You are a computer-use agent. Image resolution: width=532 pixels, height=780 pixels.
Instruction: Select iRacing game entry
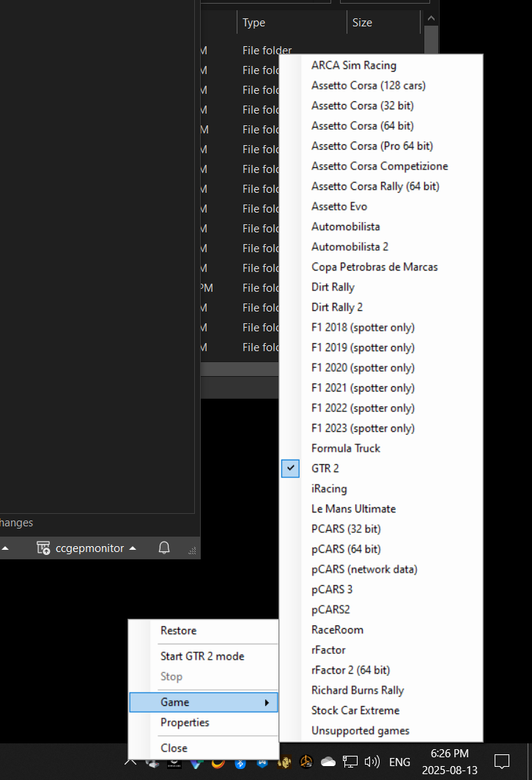pyautogui.click(x=381, y=489)
